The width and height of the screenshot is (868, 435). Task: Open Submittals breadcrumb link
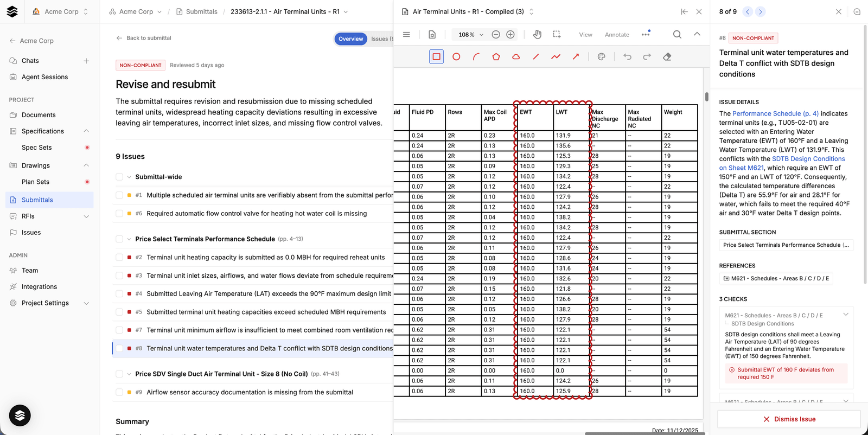[x=196, y=11]
